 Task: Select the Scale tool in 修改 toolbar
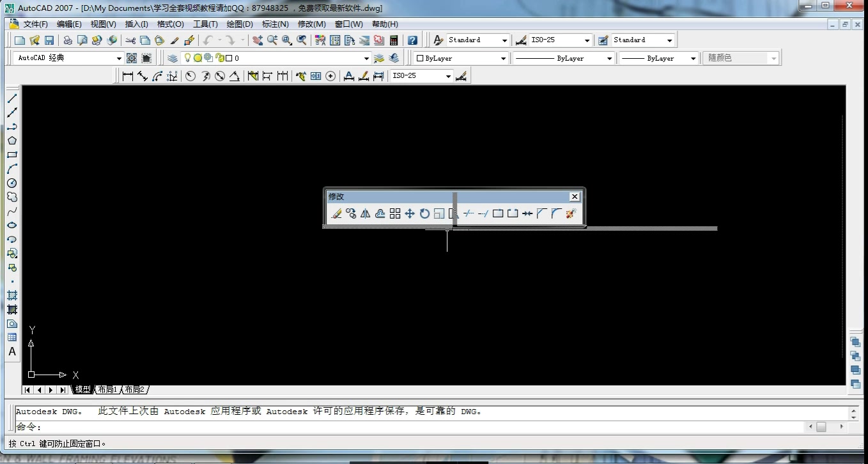pos(438,214)
